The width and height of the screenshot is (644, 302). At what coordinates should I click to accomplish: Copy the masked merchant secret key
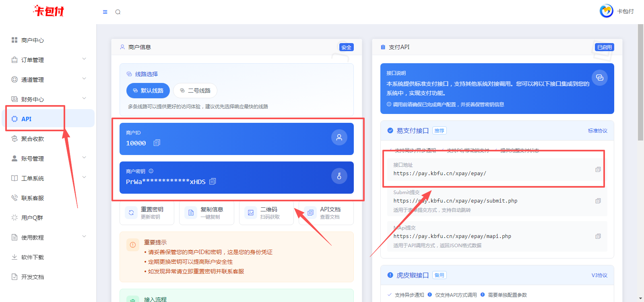[x=213, y=182]
